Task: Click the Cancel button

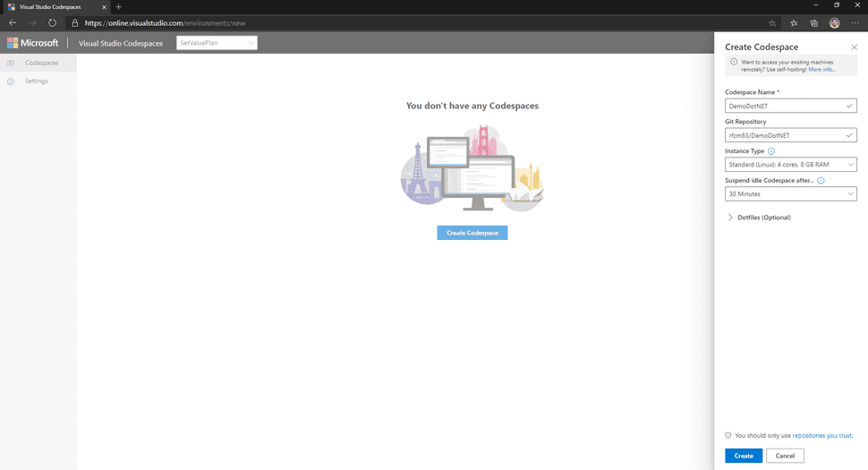Action: click(x=785, y=456)
